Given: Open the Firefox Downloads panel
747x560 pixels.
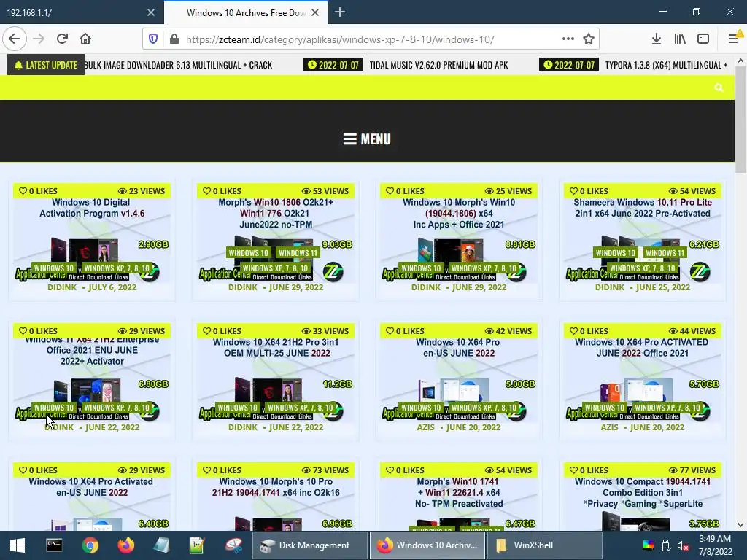Looking at the screenshot, I should (x=657, y=39).
